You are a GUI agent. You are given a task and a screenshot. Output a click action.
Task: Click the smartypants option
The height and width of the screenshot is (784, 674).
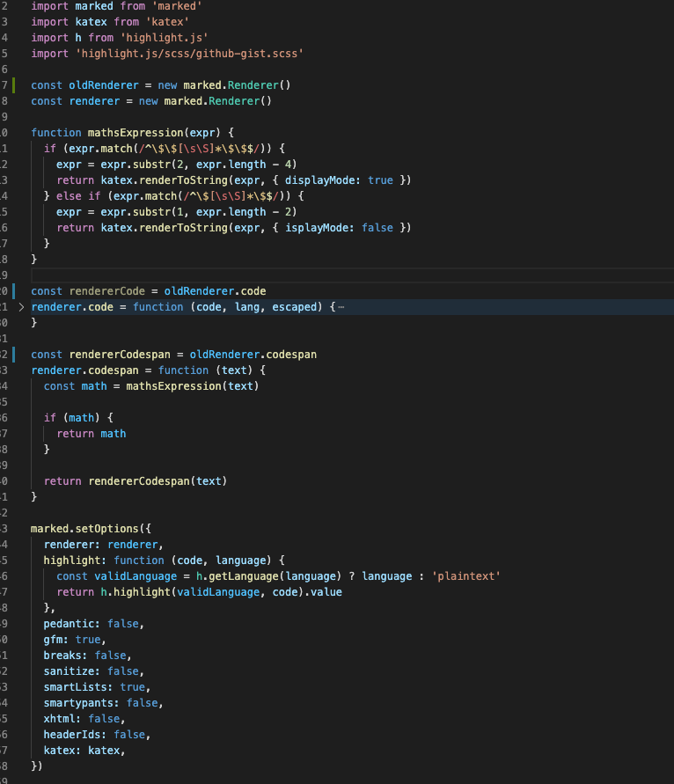(103, 704)
